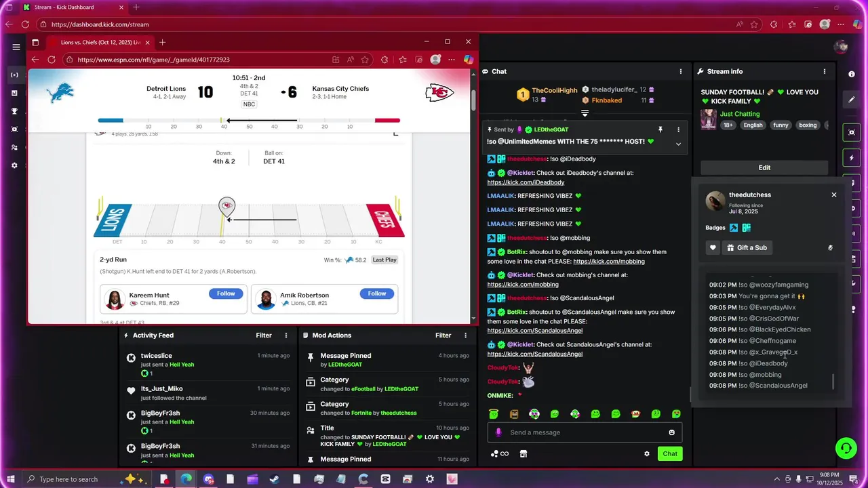Follow Kareem Hunt
The width and height of the screenshot is (868, 488).
(x=226, y=293)
